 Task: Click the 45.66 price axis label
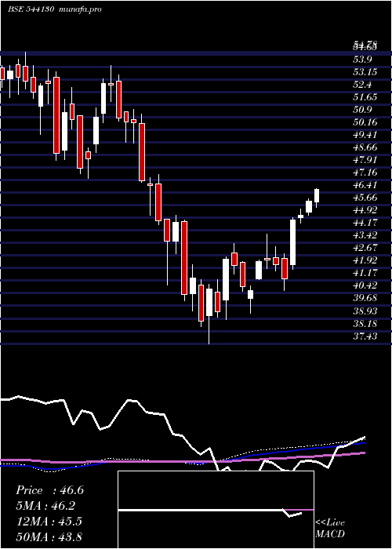pos(365,198)
